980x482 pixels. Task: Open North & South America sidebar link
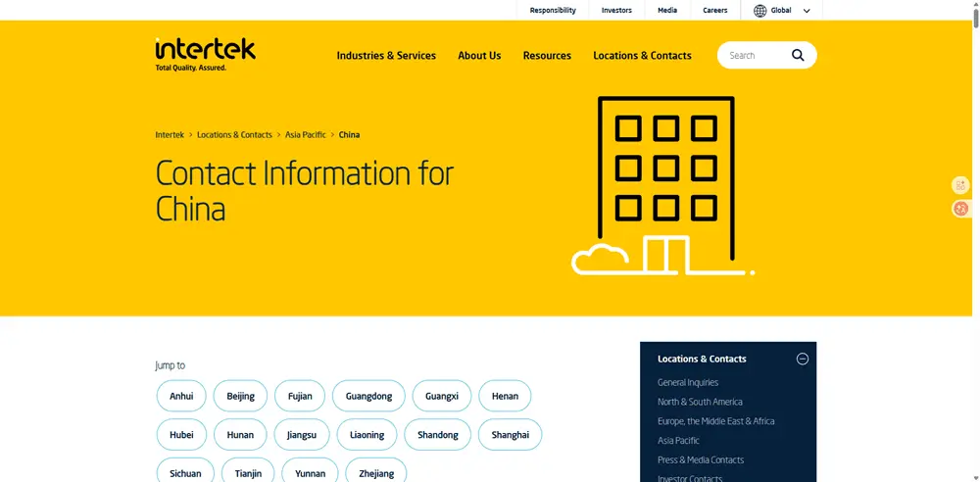(700, 402)
